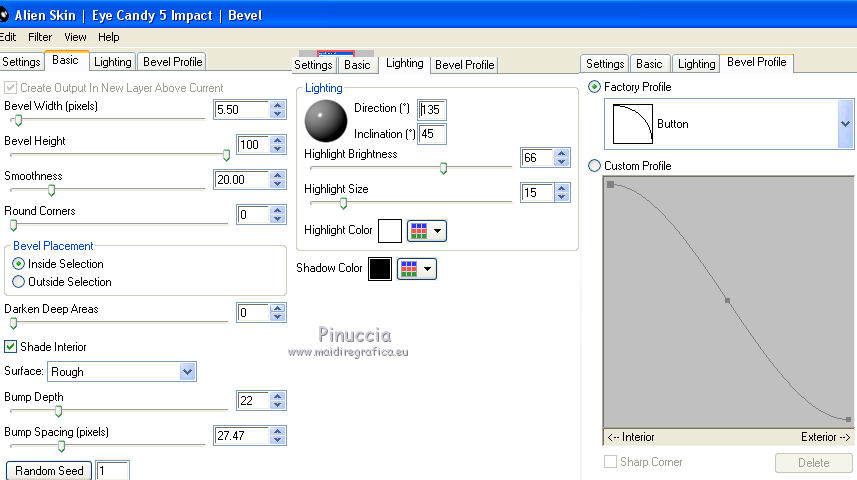Click the Button factory profile thumbnail
857x480 pixels.
pos(633,124)
